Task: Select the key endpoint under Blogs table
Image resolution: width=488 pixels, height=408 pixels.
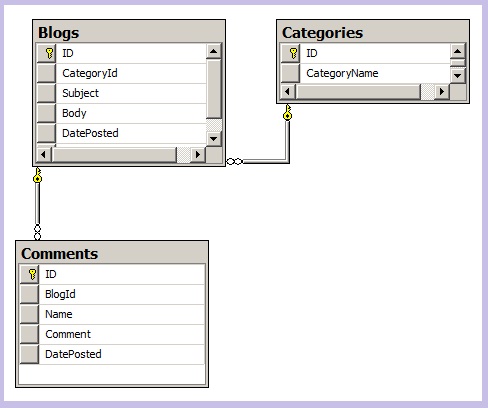Action: click(38, 175)
